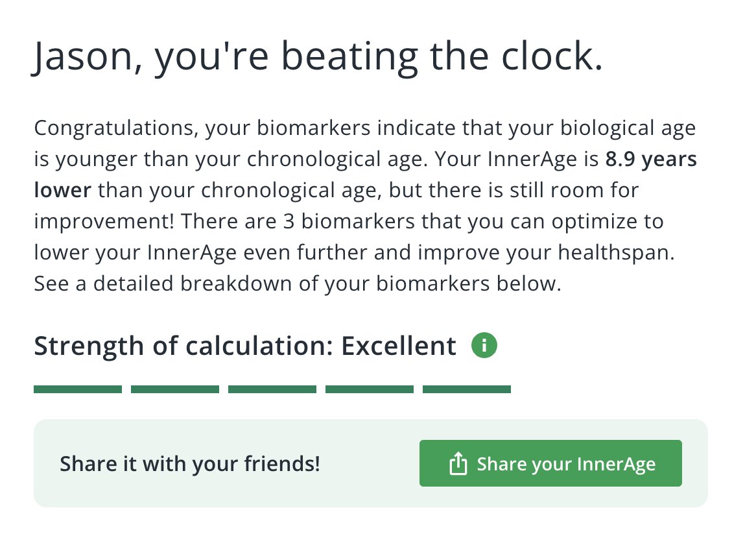Viewport: 756px width, 545px height.
Task: Click the share arrow icon in button
Action: coord(458,463)
